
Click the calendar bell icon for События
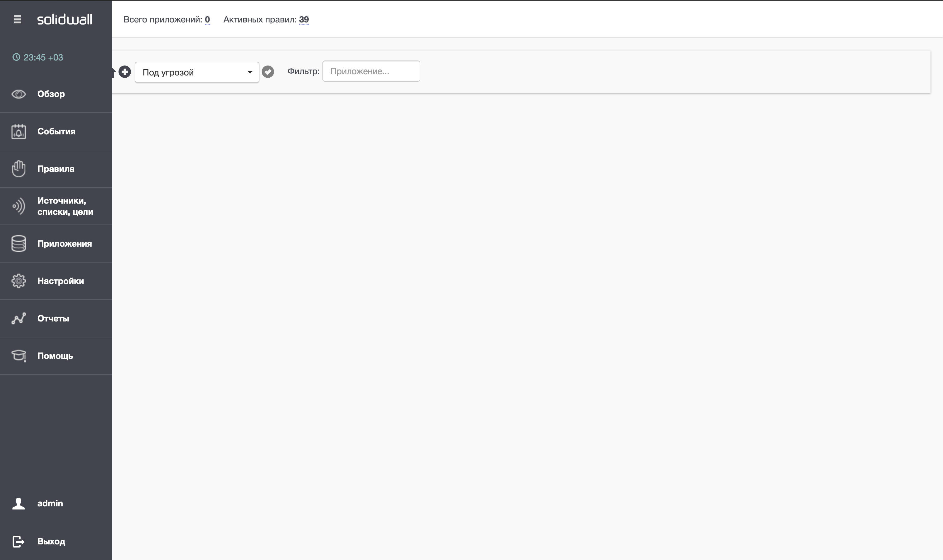(x=18, y=131)
